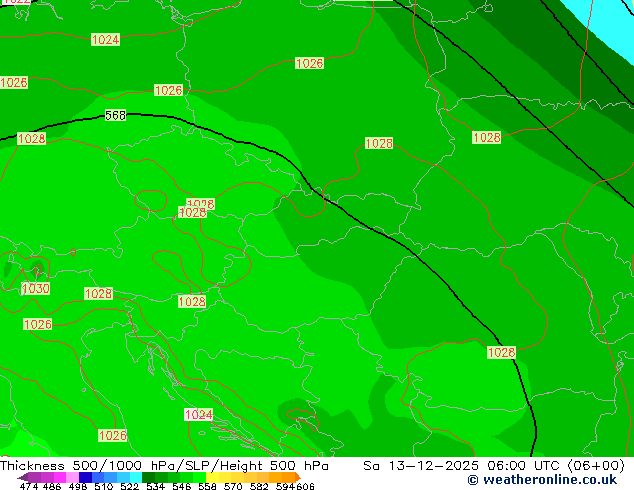Click legend value 474
Screen dimensions: 634x490
pos(29,486)
